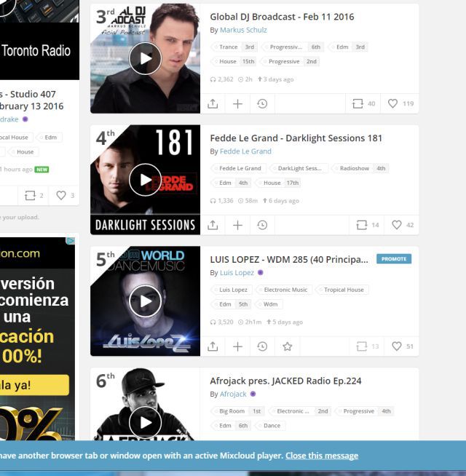Select the sidebar Edm tag
The height and width of the screenshot is (476, 466).
point(49,138)
